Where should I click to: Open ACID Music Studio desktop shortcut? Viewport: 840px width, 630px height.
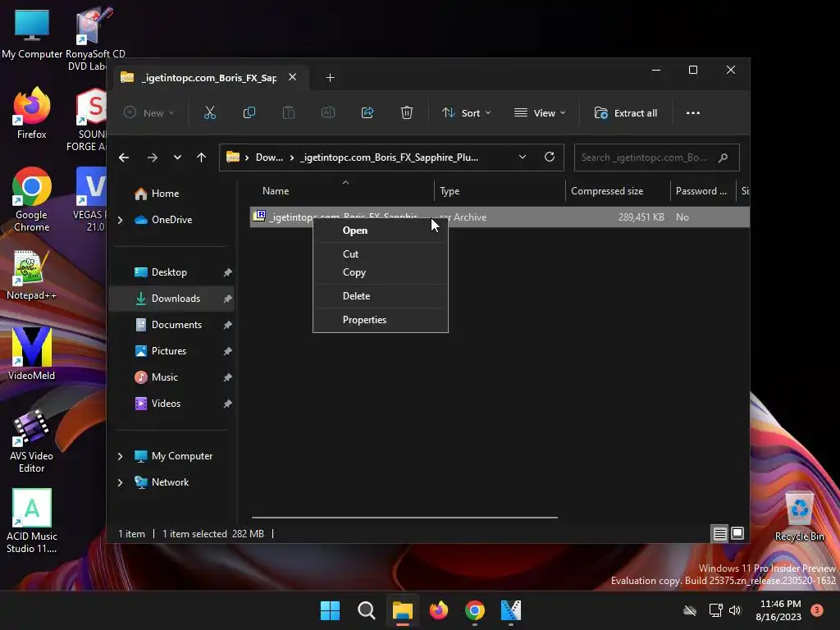(x=32, y=521)
